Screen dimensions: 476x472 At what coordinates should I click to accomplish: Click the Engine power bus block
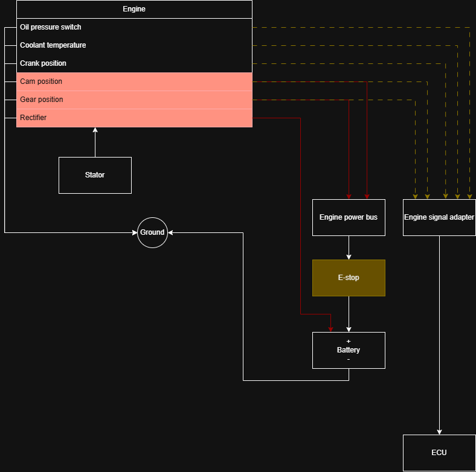(x=349, y=217)
